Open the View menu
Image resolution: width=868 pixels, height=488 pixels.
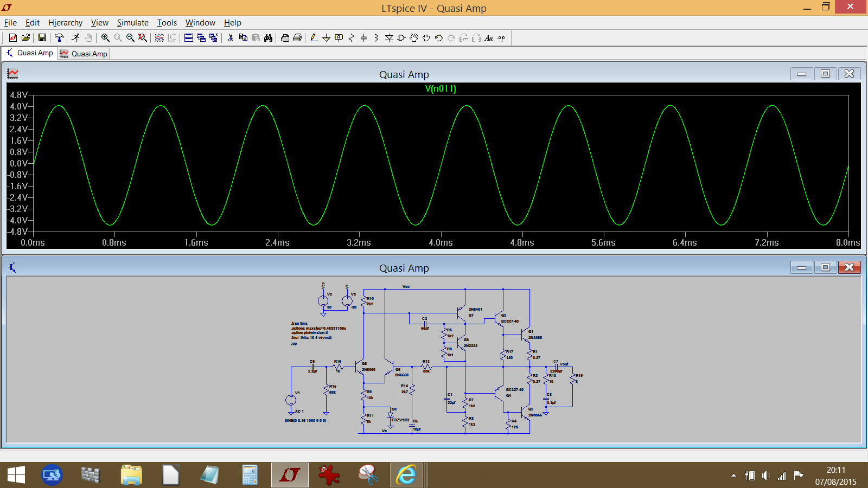[x=99, y=22]
